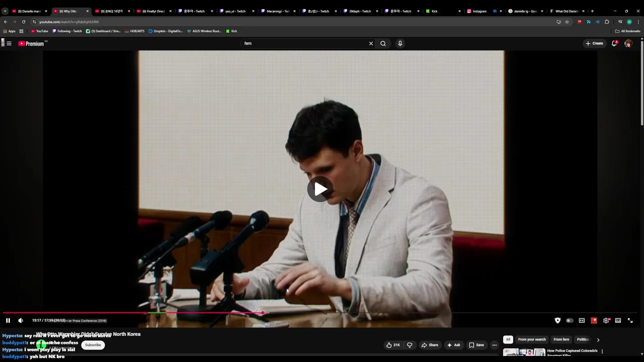644x362 pixels.
Task: Click the address bar URL
Action: click(x=69, y=22)
